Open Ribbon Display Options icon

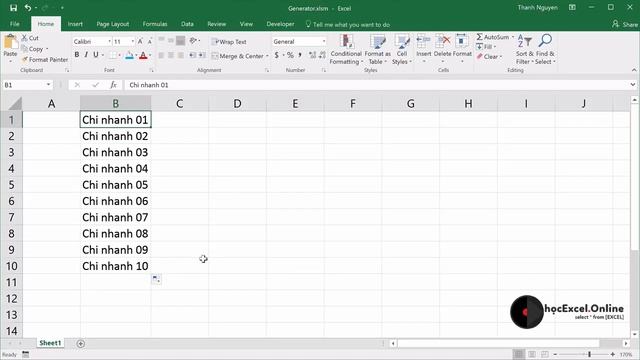(572, 7)
